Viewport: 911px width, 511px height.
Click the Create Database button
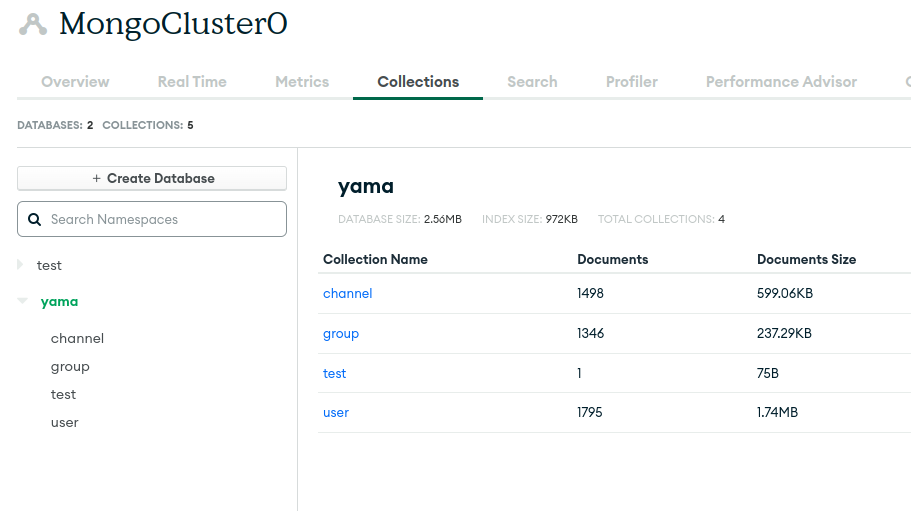(152, 178)
